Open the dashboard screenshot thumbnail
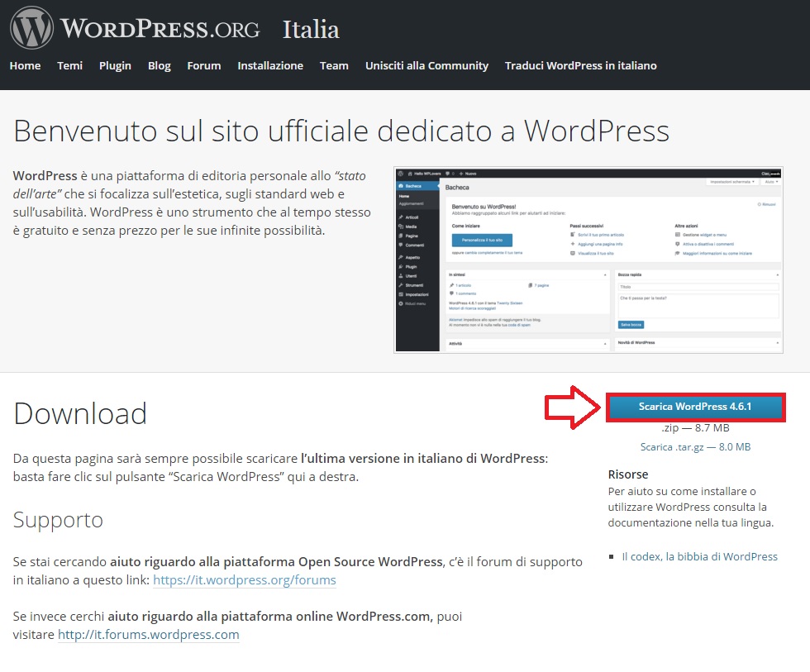Viewport: 810px width, 672px height. [x=588, y=260]
